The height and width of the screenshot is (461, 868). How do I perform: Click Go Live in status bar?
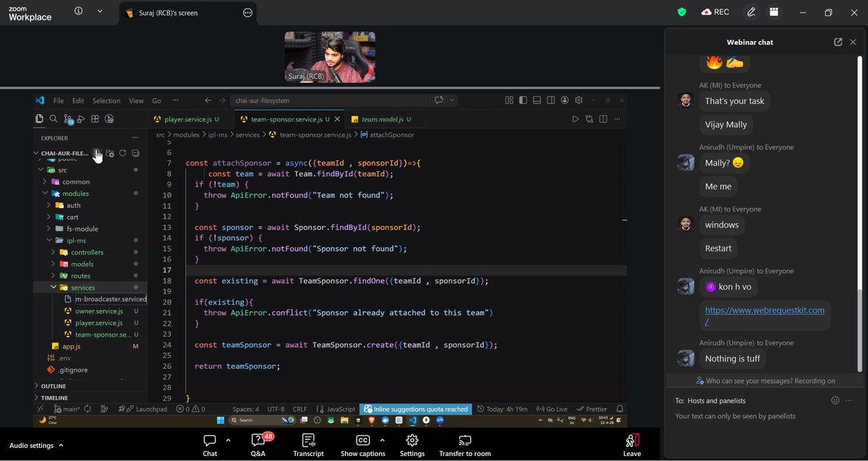(x=553, y=409)
